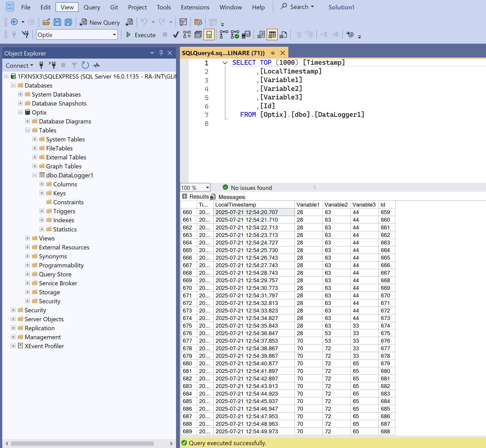Click the New Query button

[100, 22]
